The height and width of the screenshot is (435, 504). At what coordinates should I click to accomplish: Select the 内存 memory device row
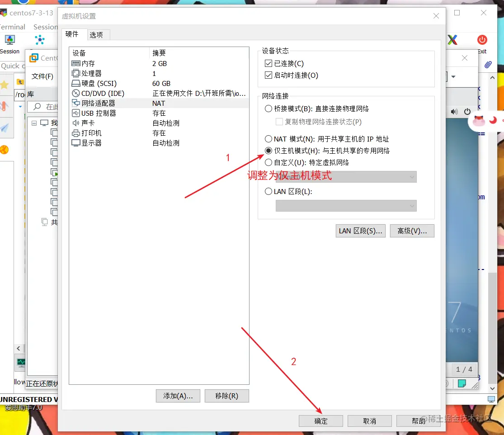tap(159, 64)
